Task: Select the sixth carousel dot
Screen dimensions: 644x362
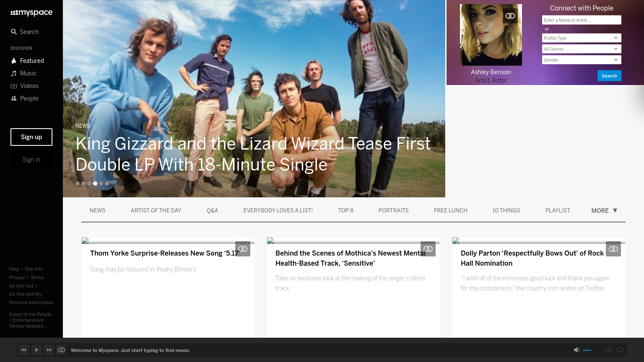Action: click(107, 184)
